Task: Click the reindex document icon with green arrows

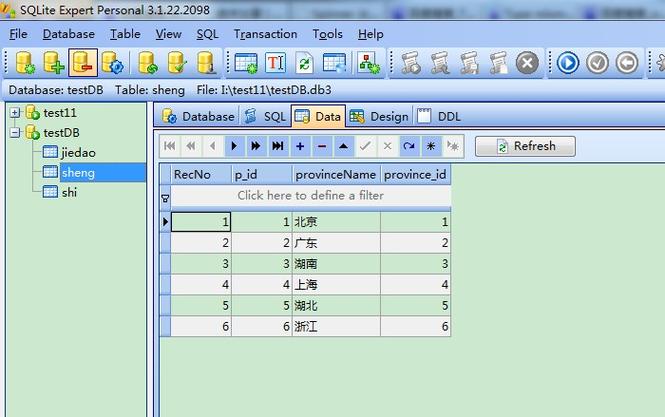Action: [x=304, y=63]
